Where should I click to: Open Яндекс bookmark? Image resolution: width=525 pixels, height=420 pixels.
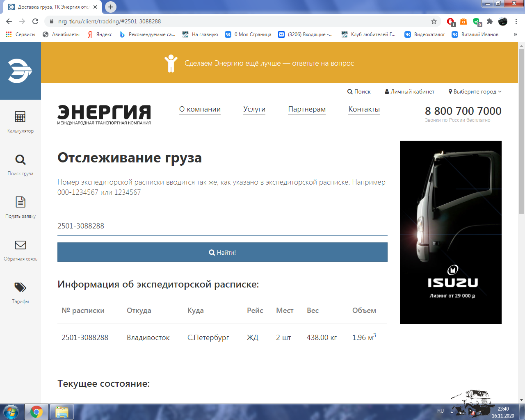click(x=100, y=34)
